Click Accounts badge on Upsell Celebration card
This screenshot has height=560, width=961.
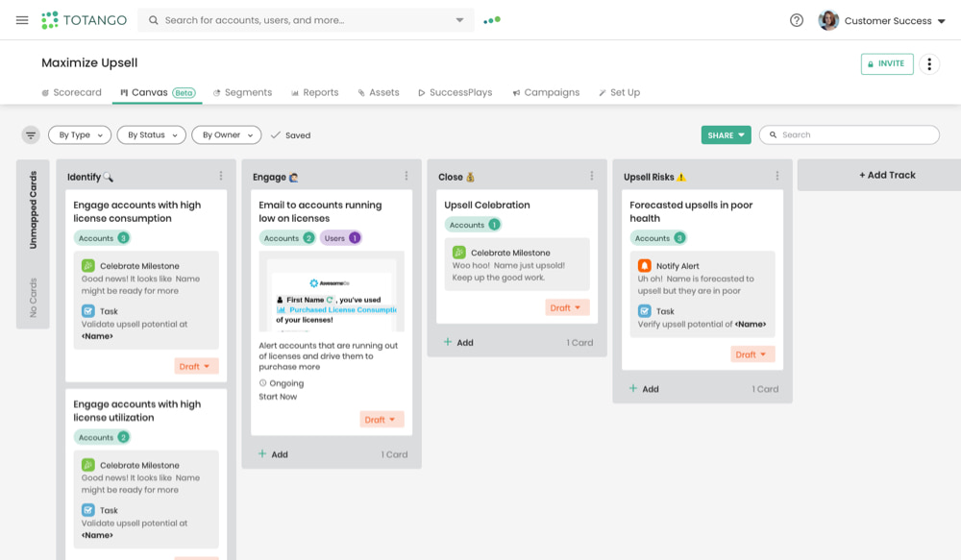click(x=473, y=225)
